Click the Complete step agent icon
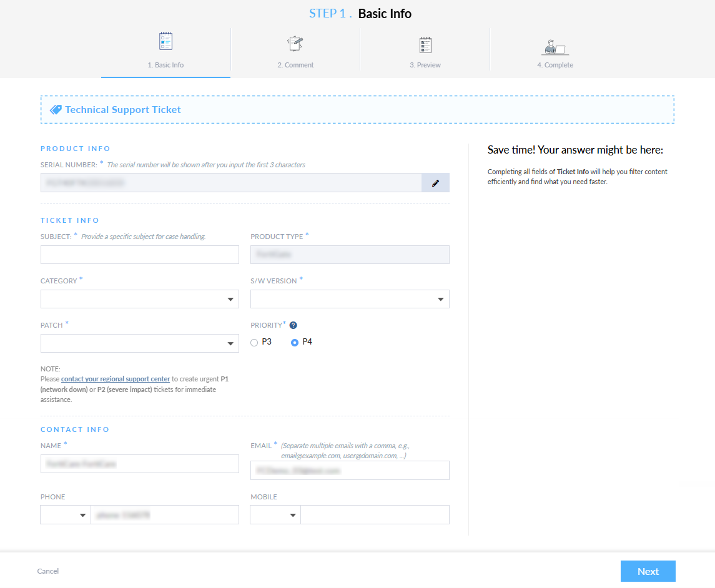The width and height of the screenshot is (715, 588). pyautogui.click(x=555, y=46)
